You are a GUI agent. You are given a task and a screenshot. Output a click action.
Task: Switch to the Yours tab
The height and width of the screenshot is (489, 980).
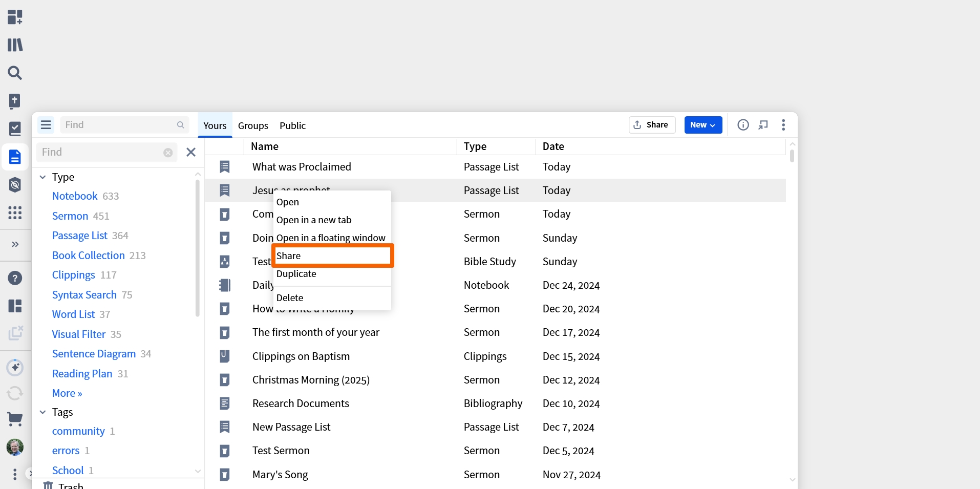click(x=215, y=125)
